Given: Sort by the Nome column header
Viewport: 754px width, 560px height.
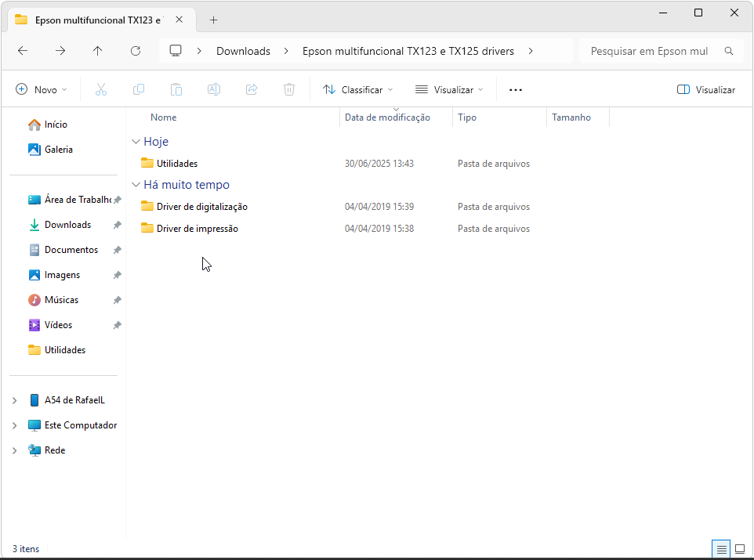Looking at the screenshot, I should [164, 117].
